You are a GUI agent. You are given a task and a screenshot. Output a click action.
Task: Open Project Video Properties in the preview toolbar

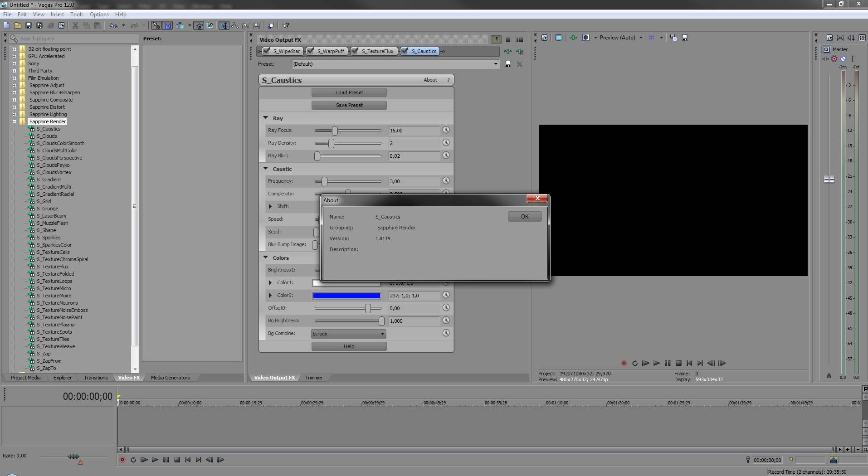(x=545, y=38)
